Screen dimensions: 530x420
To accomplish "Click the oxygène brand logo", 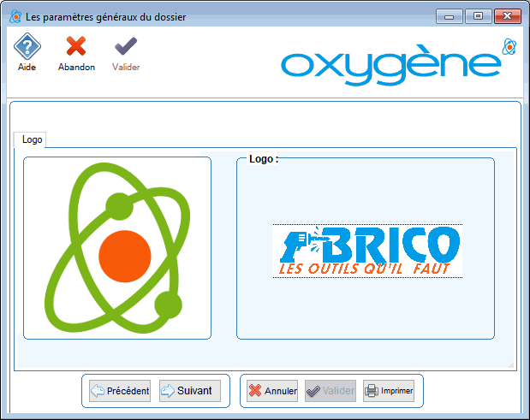I will (398, 62).
